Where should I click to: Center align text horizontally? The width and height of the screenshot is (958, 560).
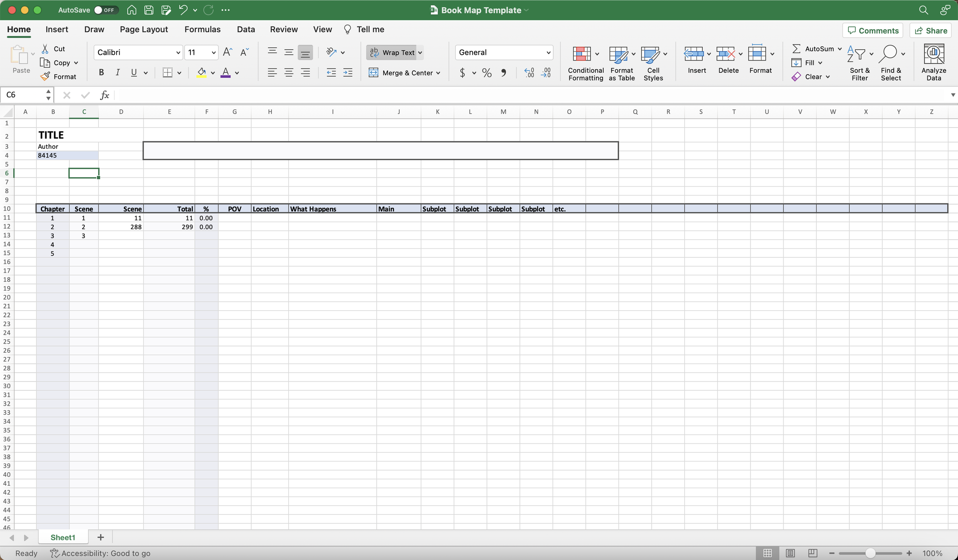[x=289, y=72]
